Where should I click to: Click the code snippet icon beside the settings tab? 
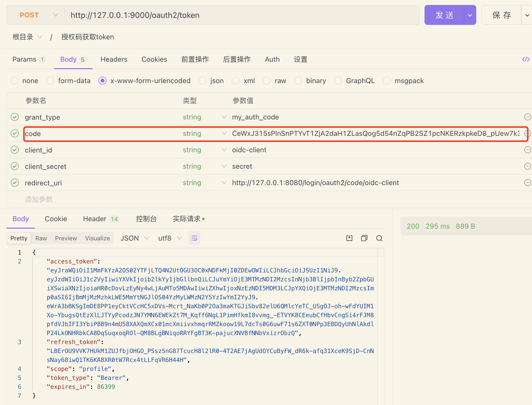click(526, 59)
